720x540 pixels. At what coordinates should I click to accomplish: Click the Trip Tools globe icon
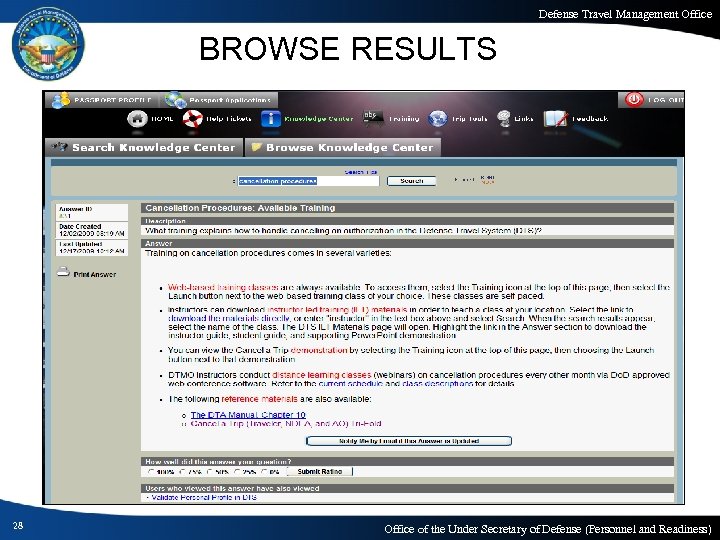[x=438, y=119]
